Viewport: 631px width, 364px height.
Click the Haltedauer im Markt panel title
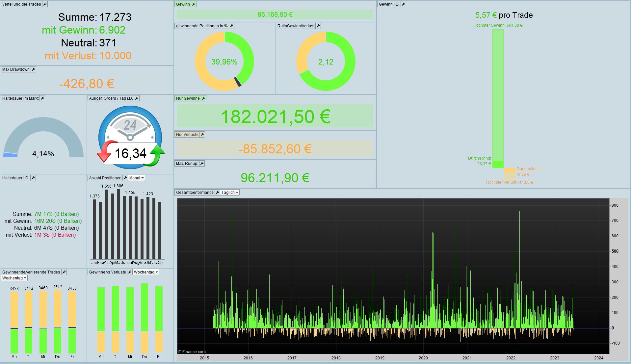pyautogui.click(x=20, y=98)
